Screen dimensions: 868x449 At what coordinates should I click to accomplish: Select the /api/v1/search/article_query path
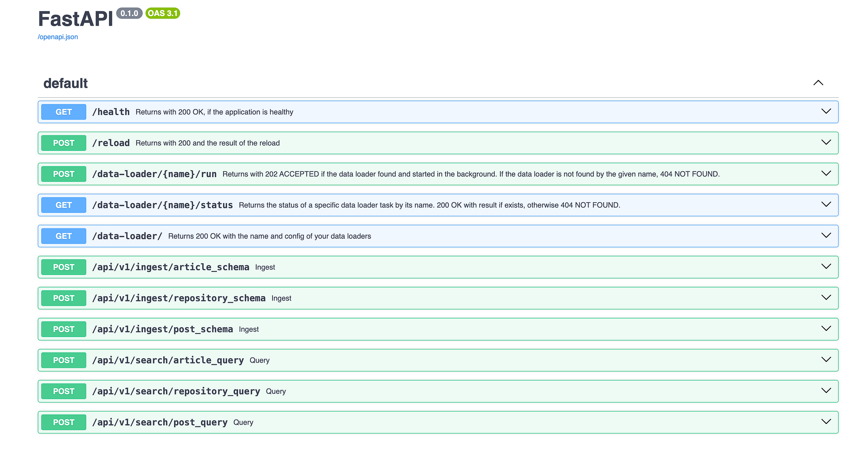168,360
